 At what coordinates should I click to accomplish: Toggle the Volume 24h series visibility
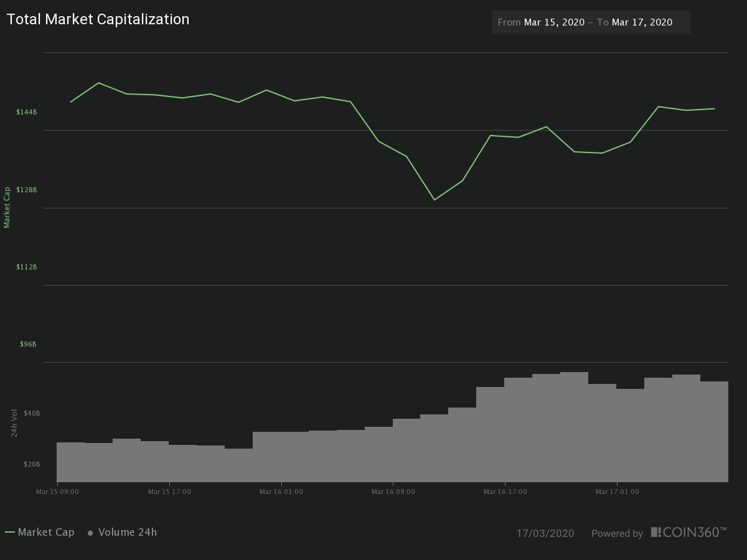click(129, 532)
